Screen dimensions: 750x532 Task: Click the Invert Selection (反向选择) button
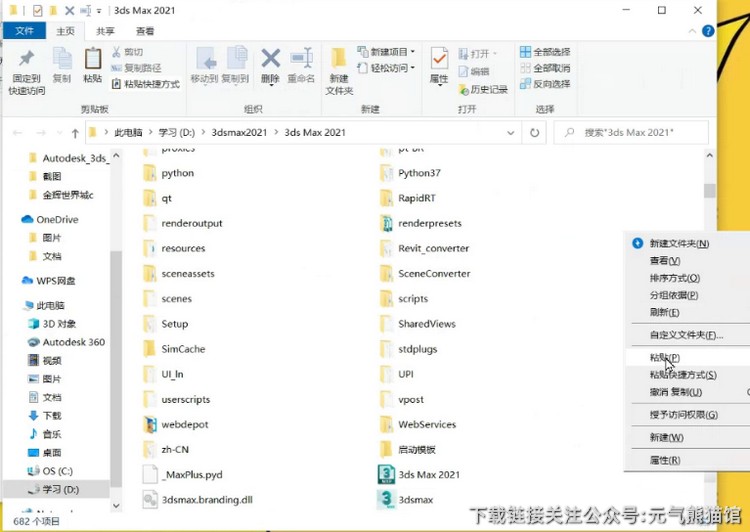point(544,84)
